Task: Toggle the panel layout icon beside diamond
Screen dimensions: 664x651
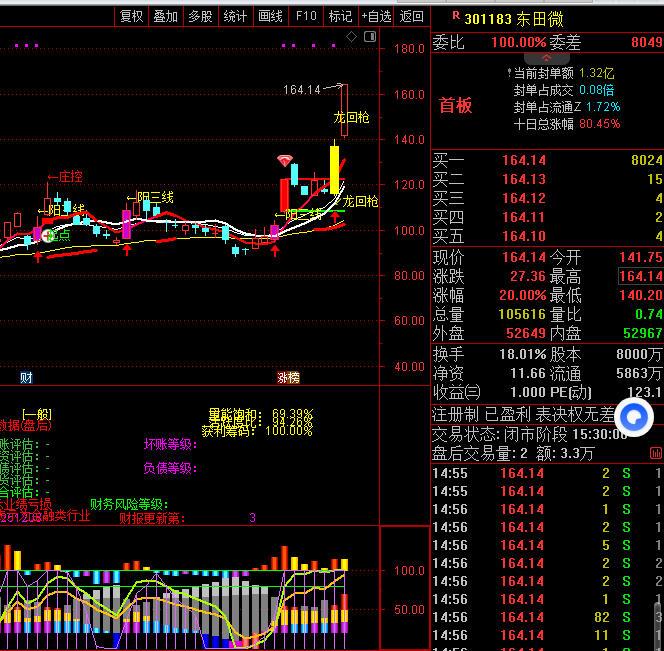Action: [369, 37]
